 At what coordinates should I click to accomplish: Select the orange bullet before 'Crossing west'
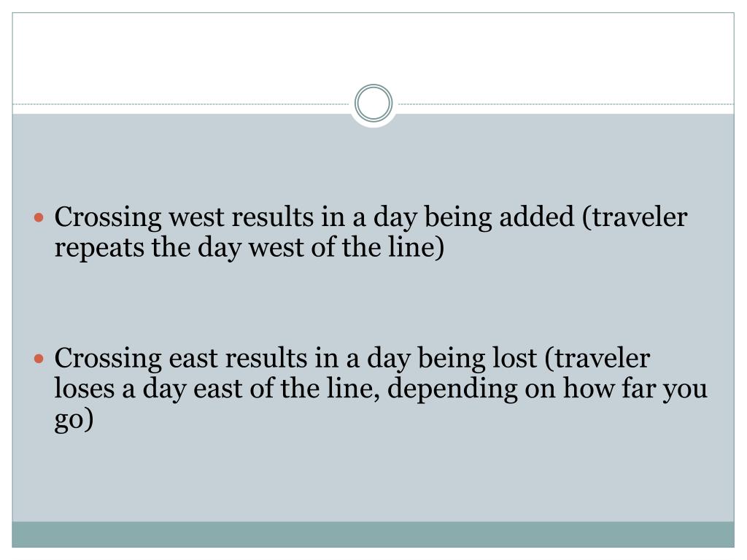tap(39, 218)
